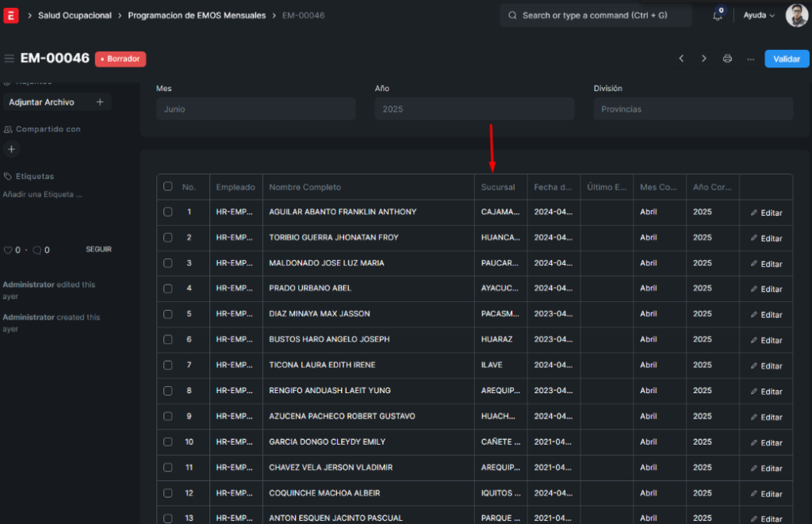Check row for ANTON ESQUEN JACINTO PASCUAL
Image resolution: width=812 pixels, height=524 pixels.
pos(168,518)
